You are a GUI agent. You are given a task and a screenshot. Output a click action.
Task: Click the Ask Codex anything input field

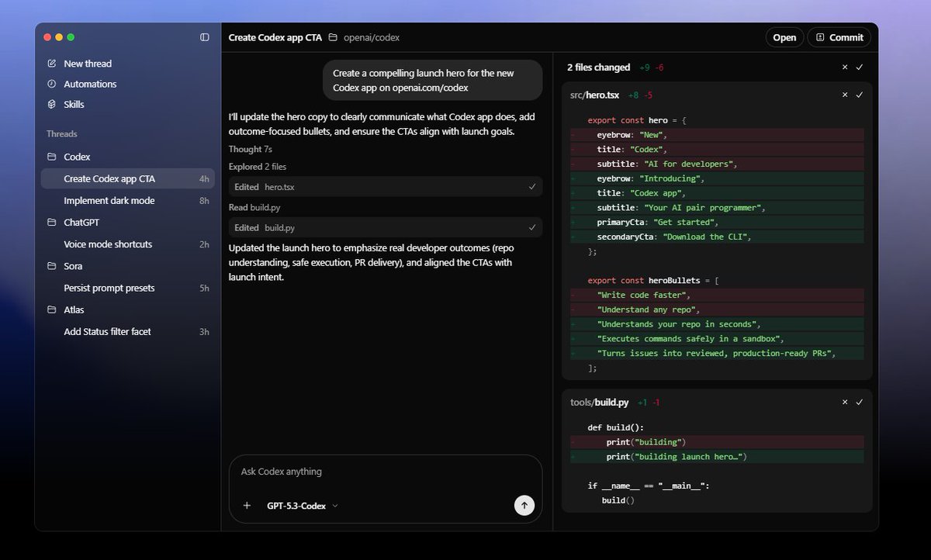[386, 472]
